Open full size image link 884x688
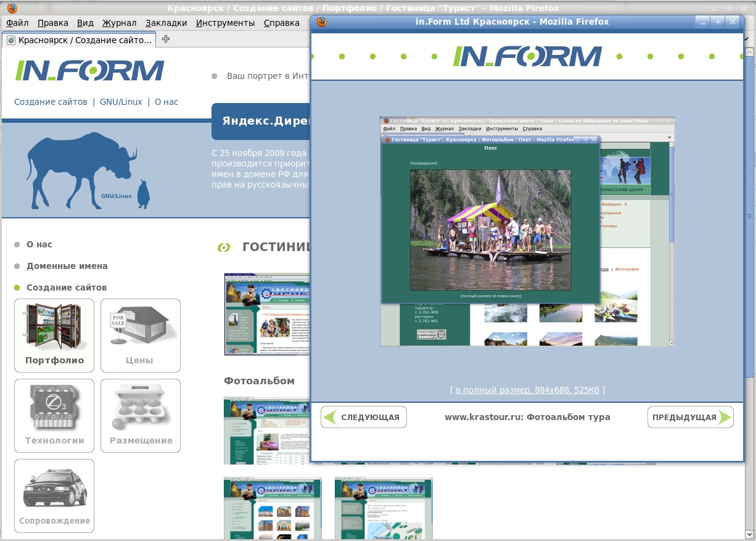Screen dimensions: 756x541 coord(527,390)
